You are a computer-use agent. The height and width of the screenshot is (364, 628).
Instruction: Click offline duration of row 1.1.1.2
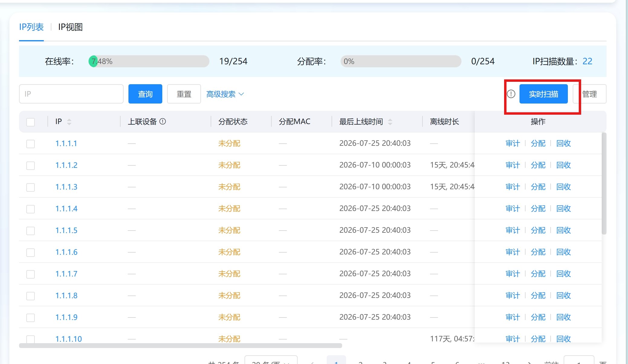pyautogui.click(x=452, y=165)
